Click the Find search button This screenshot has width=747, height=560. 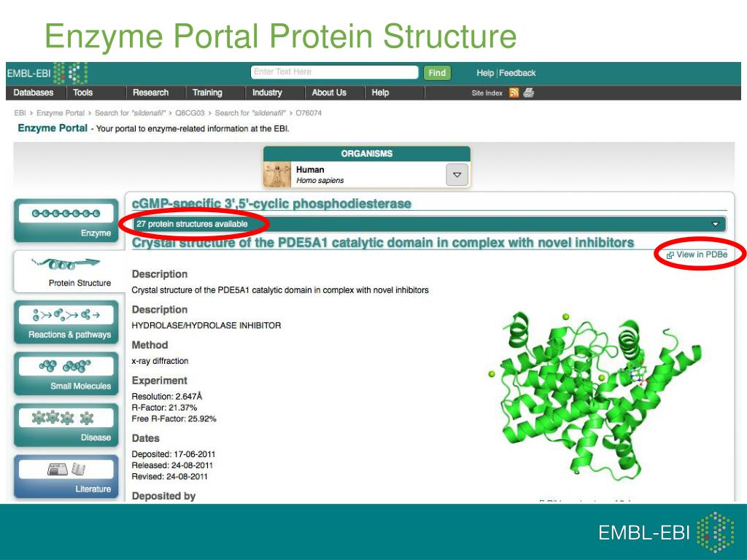pos(437,73)
